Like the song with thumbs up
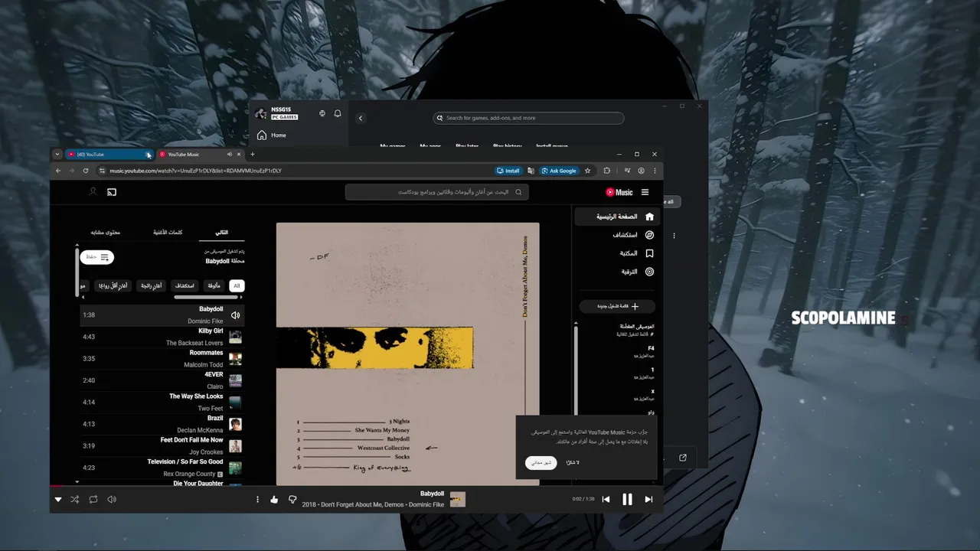980x551 pixels. [x=274, y=499]
